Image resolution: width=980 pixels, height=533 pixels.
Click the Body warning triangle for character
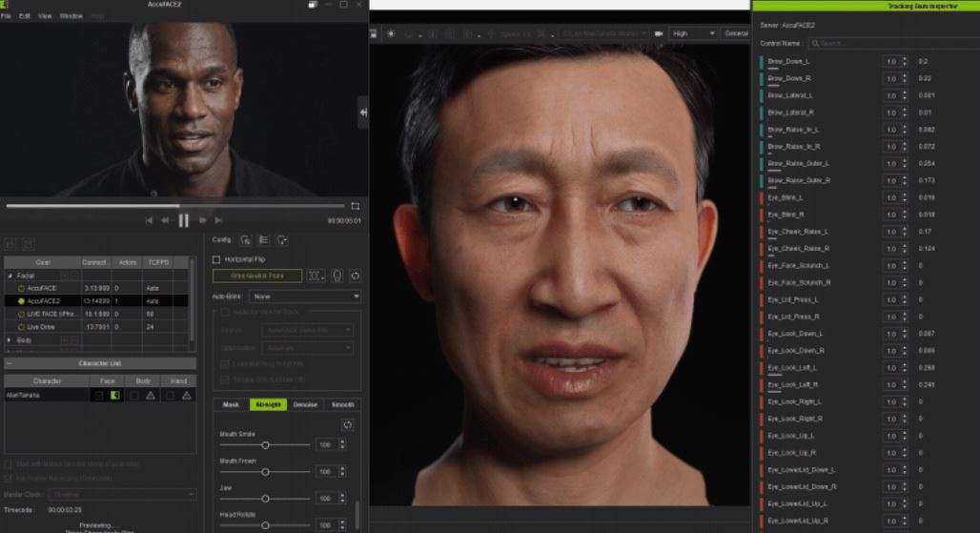coord(151,396)
